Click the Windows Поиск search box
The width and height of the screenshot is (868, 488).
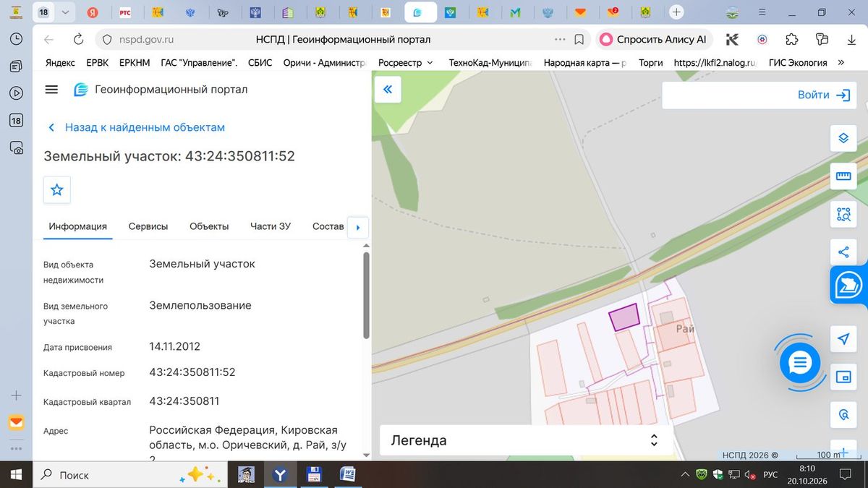[x=130, y=475]
